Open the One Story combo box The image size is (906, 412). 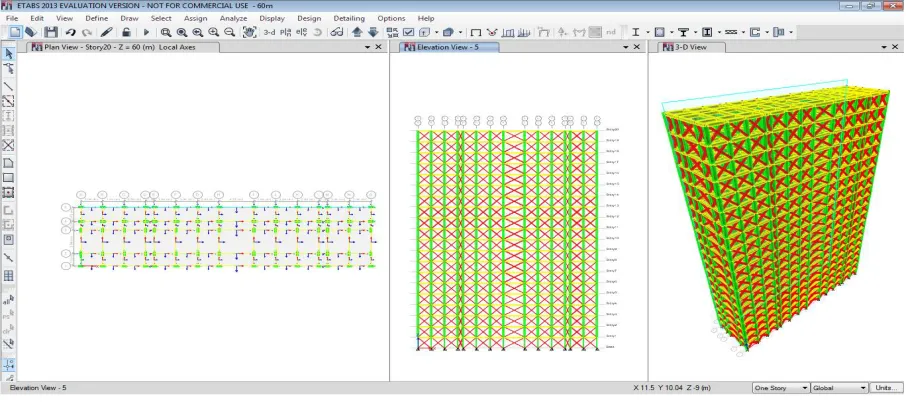point(781,388)
